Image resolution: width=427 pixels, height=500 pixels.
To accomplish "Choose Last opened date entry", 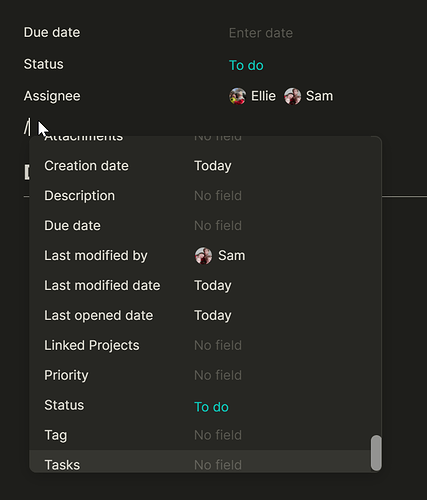I will click(x=205, y=315).
